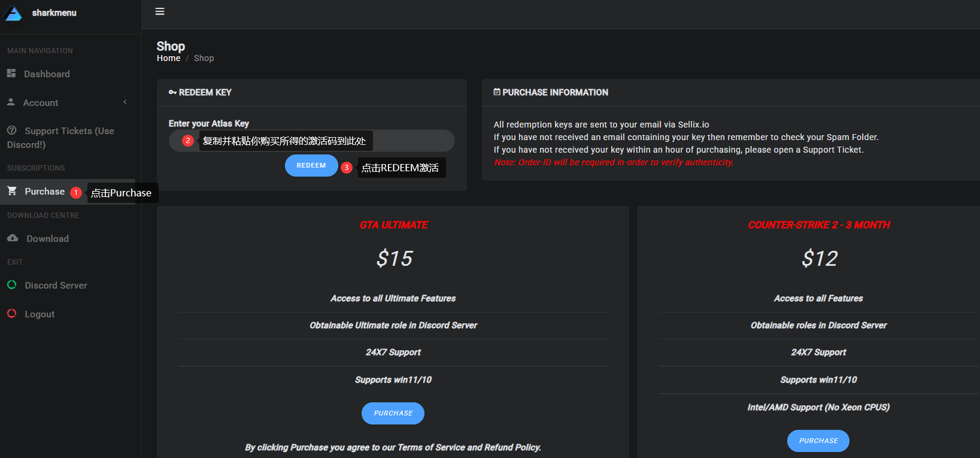This screenshot has height=458, width=980.
Task: Select Download in the sidebar
Action: (47, 239)
